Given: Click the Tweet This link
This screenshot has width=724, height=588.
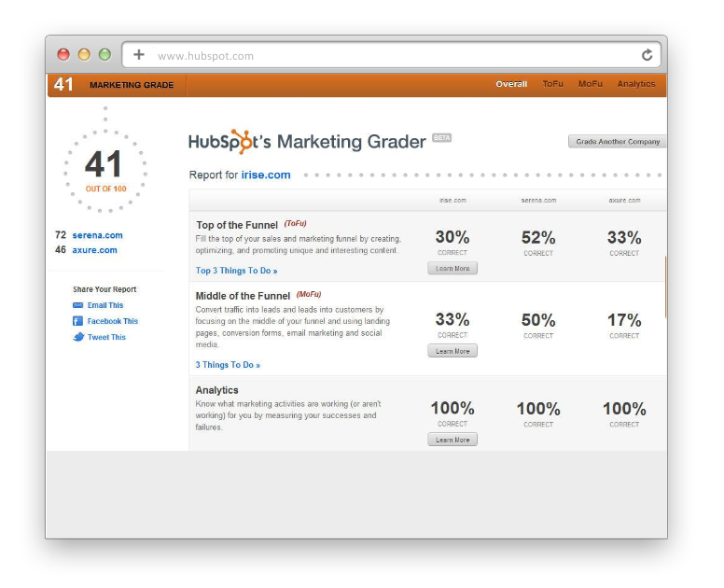Looking at the screenshot, I should click(106, 337).
